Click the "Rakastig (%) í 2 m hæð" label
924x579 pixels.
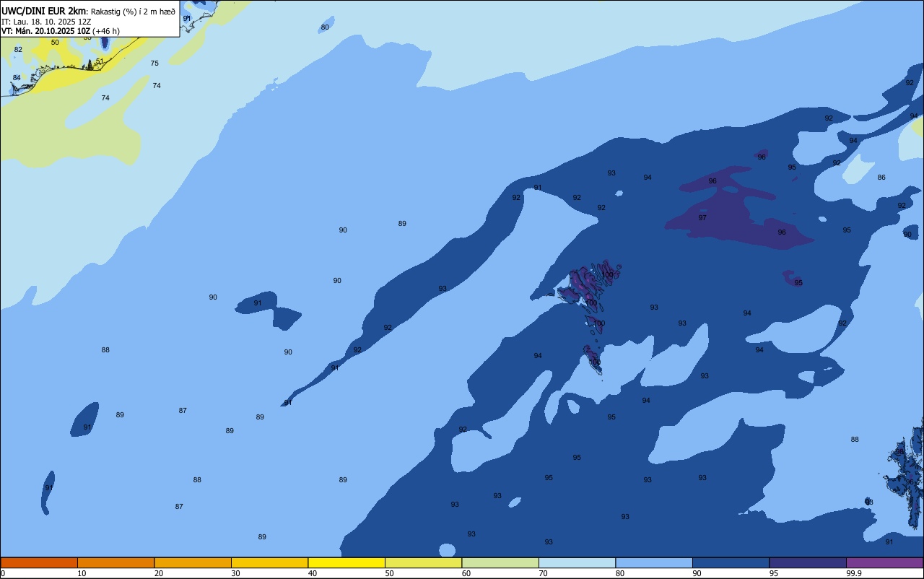click(133, 12)
